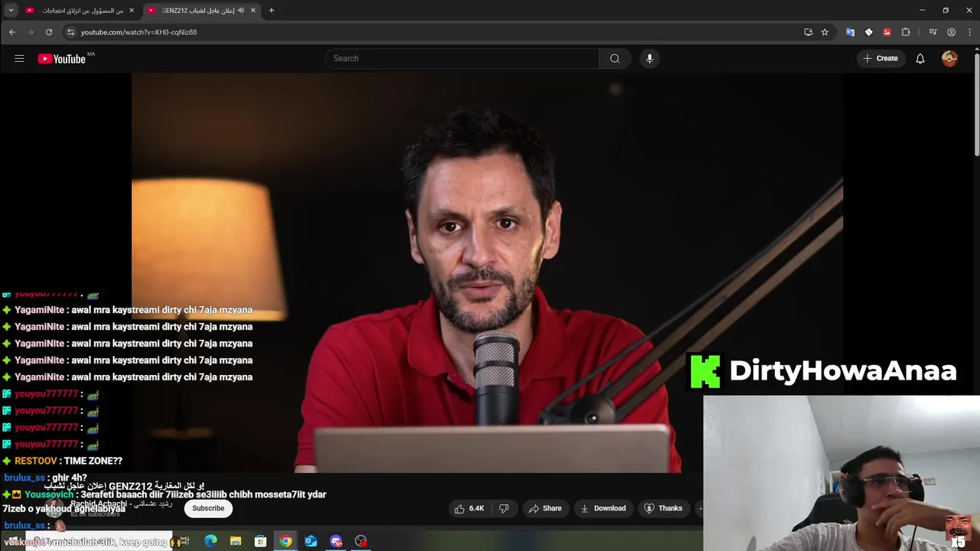Expand the Chrome tab search dropdown
Image resolution: width=980 pixels, height=551 pixels.
pos(11,11)
